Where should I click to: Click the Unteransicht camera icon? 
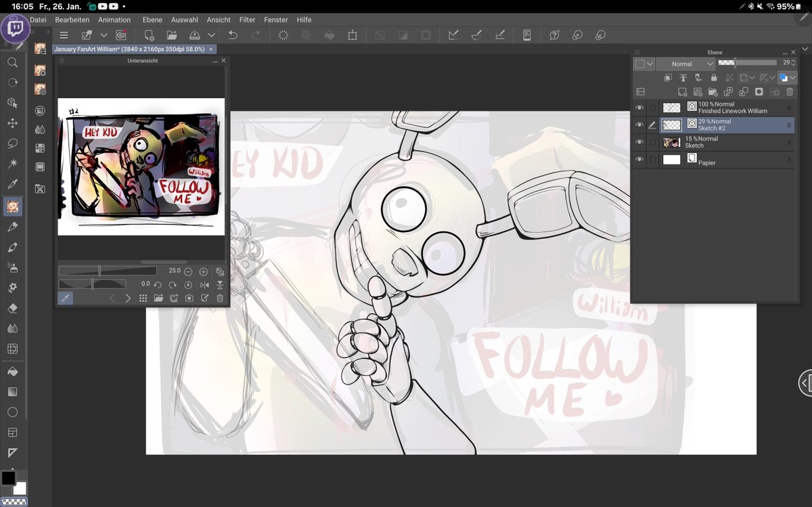(189, 298)
